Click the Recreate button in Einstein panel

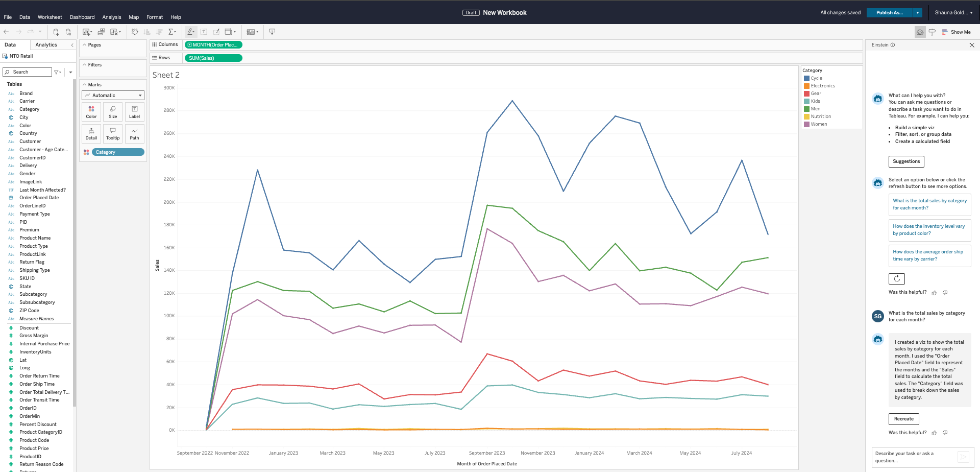[x=903, y=418]
